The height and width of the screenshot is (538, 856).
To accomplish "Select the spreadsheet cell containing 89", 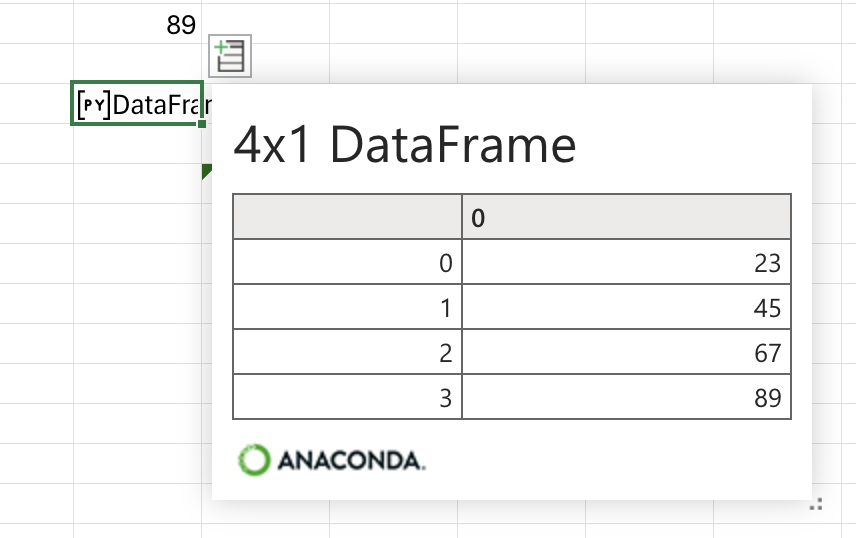I will [138, 25].
